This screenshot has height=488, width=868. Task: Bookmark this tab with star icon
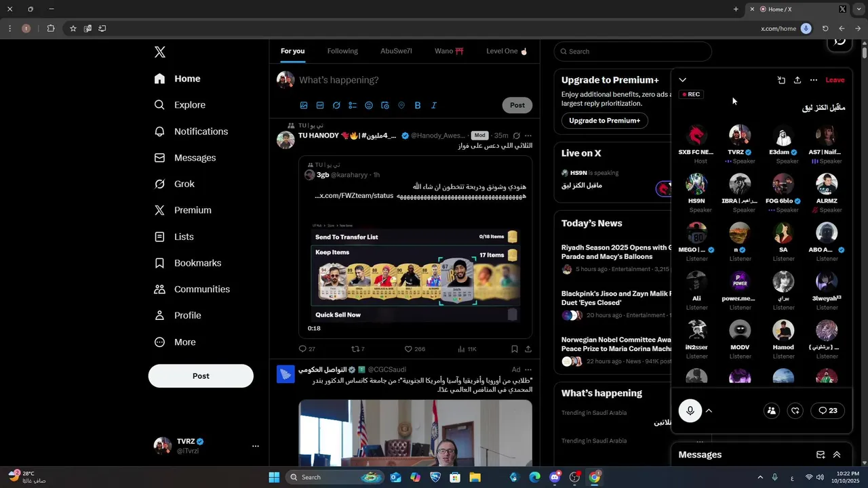click(73, 28)
